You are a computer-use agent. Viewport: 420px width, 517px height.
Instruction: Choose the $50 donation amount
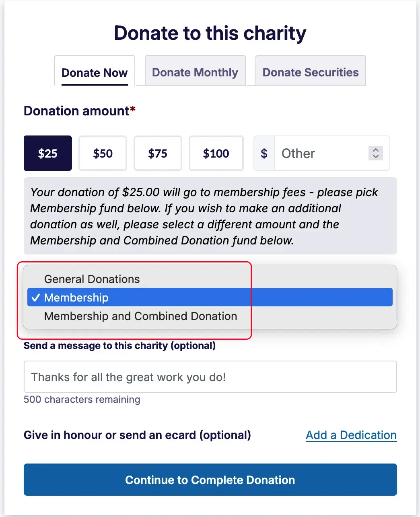point(103,153)
